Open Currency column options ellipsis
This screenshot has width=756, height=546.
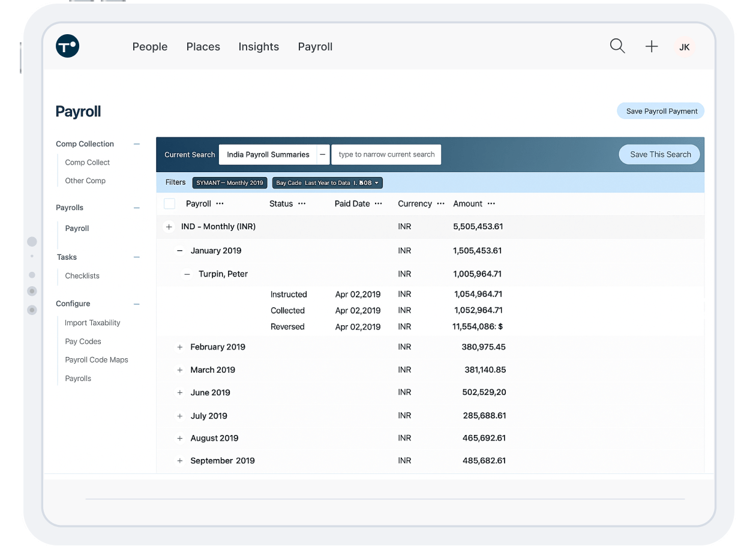coord(441,204)
